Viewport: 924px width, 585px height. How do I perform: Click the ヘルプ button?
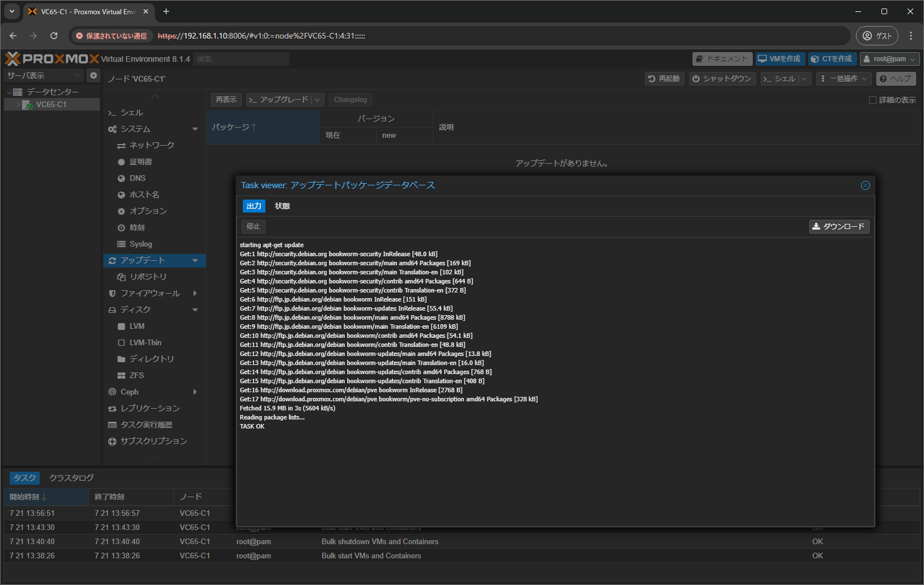point(896,79)
